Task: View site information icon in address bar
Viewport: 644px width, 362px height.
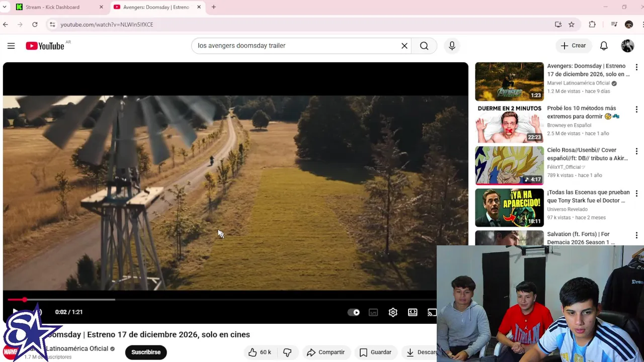Action: click(x=52, y=24)
